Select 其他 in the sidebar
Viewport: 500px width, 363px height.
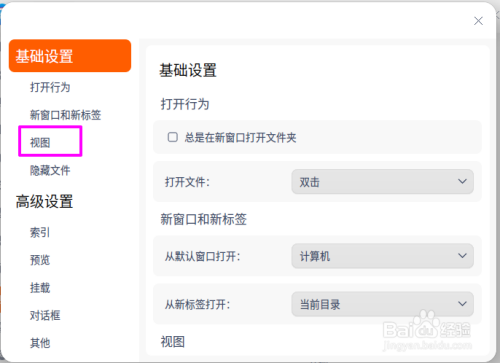point(40,343)
